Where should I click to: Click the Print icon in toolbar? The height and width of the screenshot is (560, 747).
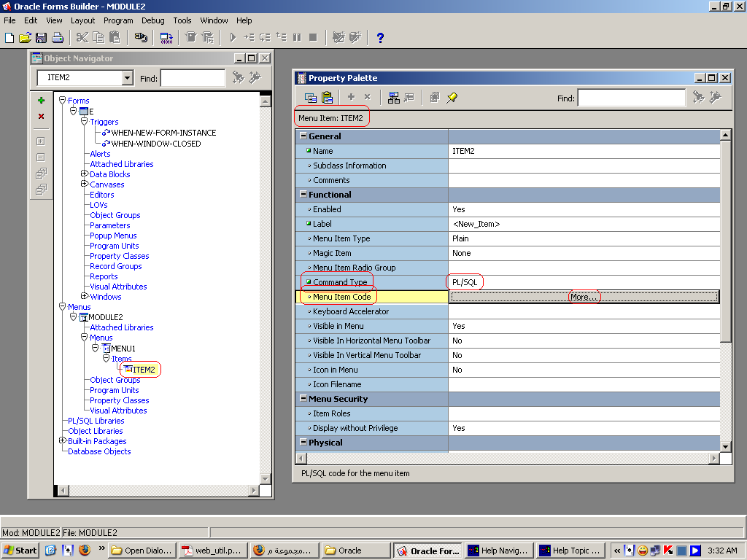click(x=58, y=38)
